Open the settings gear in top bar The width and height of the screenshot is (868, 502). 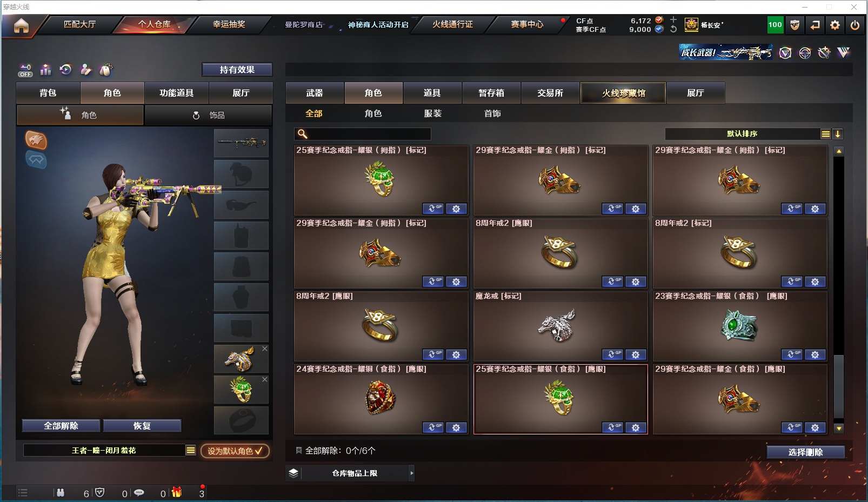point(835,25)
